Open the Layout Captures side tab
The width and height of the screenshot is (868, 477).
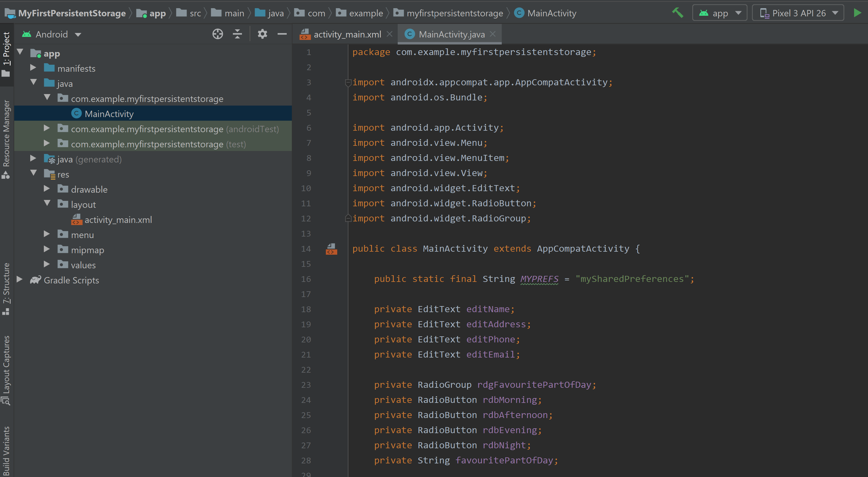(x=6, y=370)
